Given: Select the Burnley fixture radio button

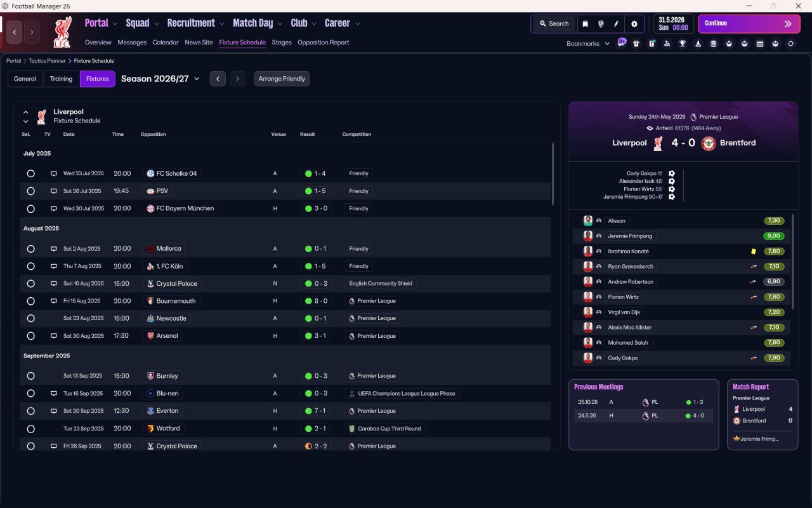Looking at the screenshot, I should (30, 376).
